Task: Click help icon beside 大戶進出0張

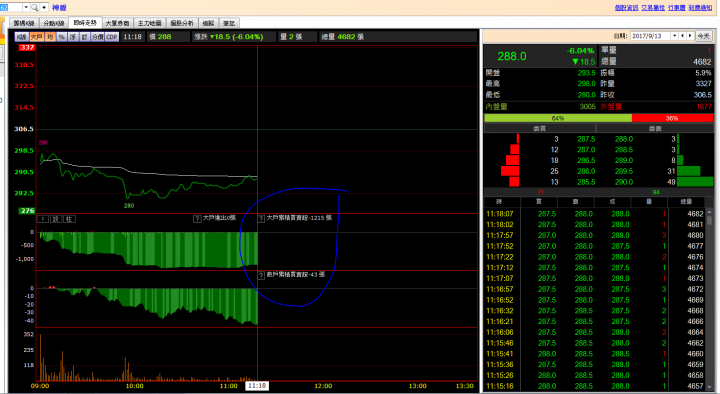Action: tap(197, 219)
